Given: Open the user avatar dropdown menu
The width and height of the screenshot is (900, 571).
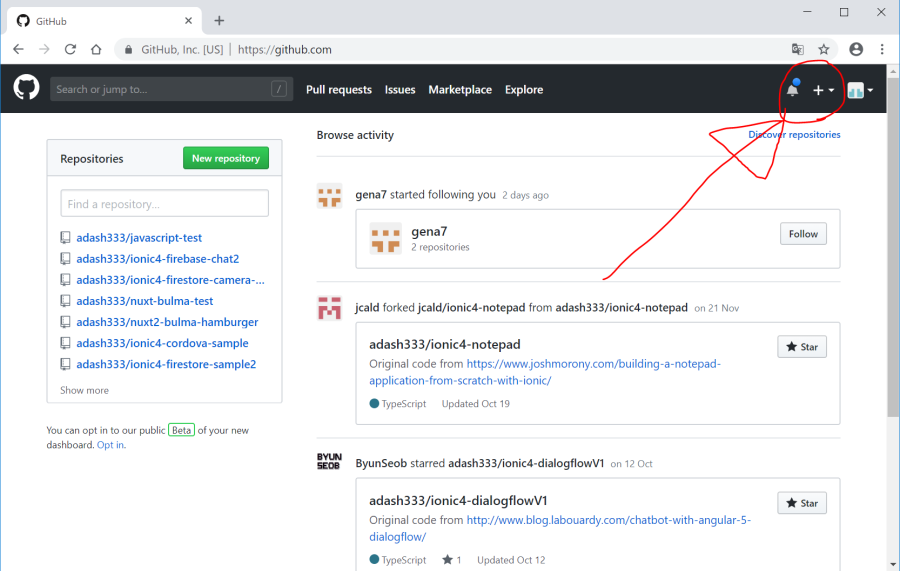Looking at the screenshot, I should point(860,90).
